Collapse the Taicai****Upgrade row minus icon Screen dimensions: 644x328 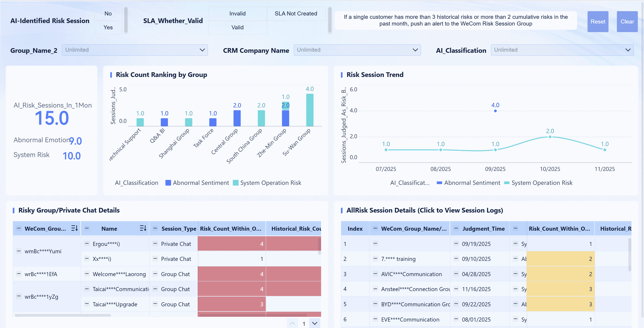click(x=87, y=304)
